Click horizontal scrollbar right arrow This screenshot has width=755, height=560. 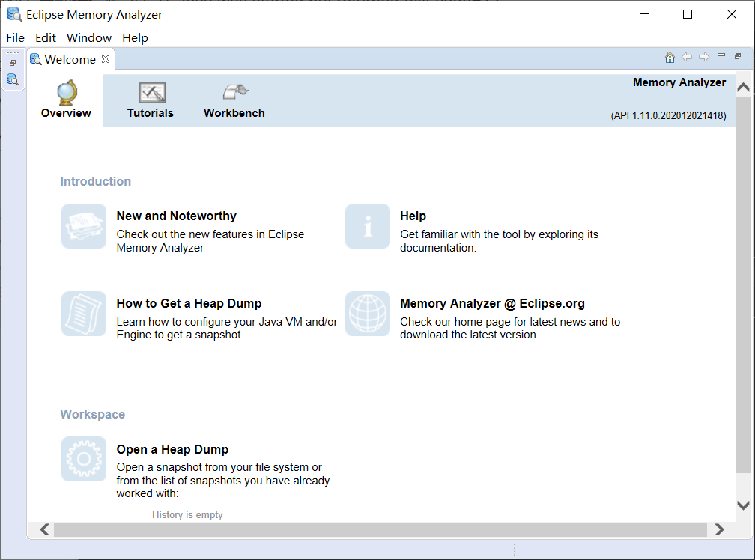click(x=719, y=530)
